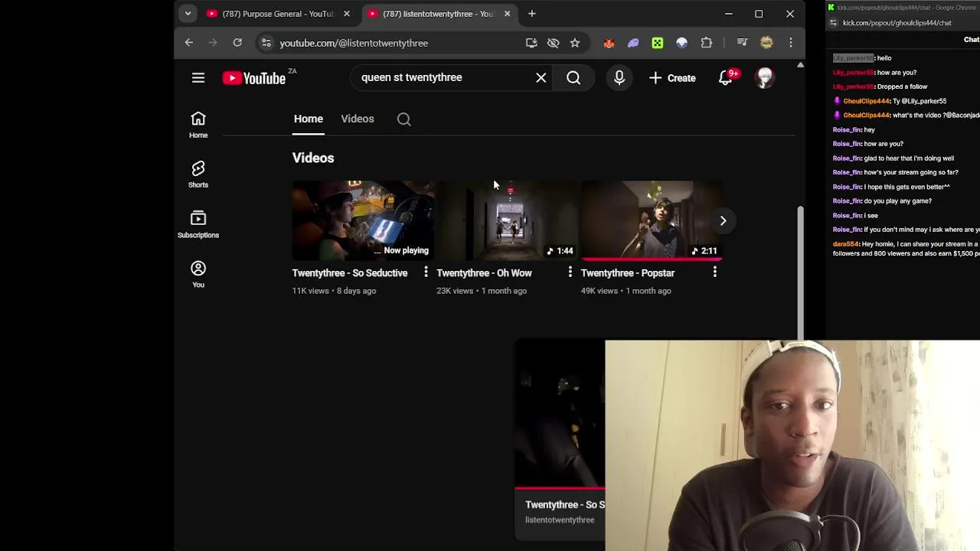
Task: Open the green dice extension
Action: pos(658,43)
